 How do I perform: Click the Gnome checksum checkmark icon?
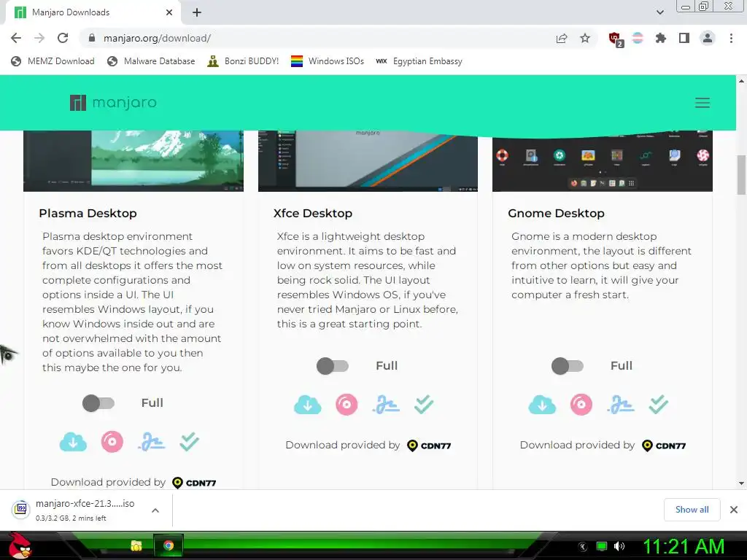tap(659, 405)
